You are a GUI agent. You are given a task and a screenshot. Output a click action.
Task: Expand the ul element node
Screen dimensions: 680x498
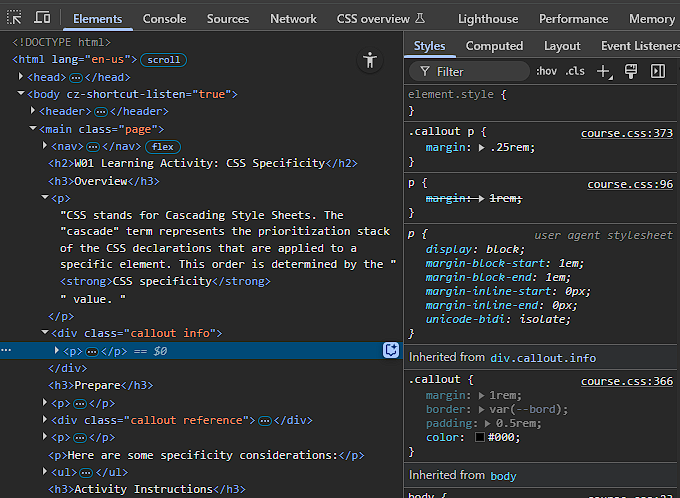pyautogui.click(x=45, y=472)
